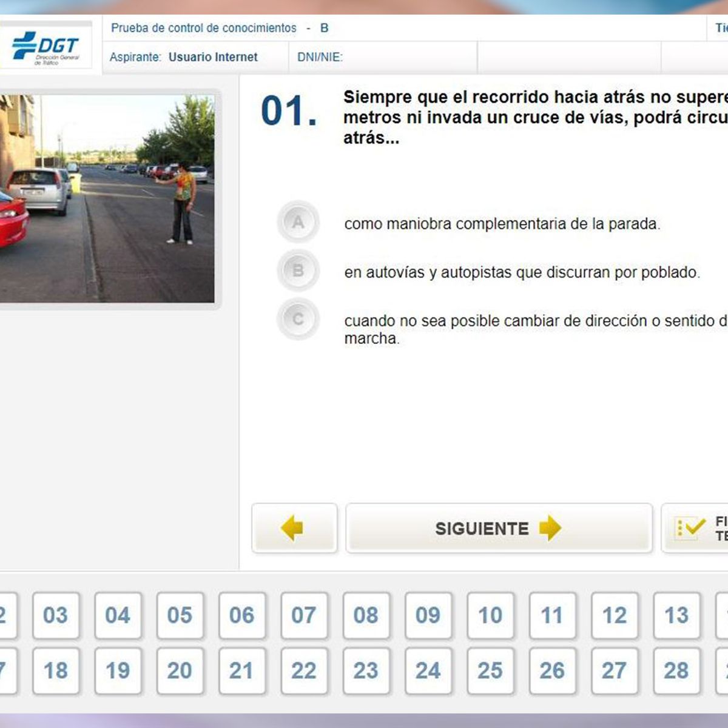
Task: Click the finish test checklist icon
Action: point(690,528)
